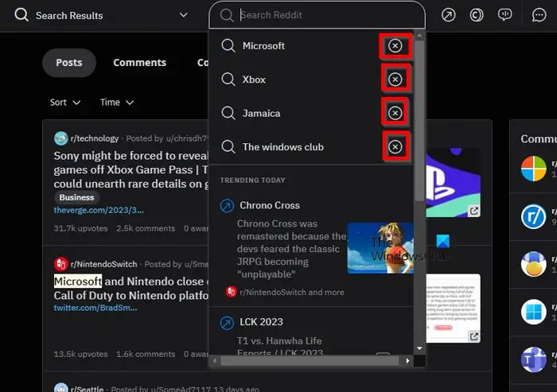557x392 pixels.
Task: Click the Search Reddit input field
Action: click(x=317, y=15)
